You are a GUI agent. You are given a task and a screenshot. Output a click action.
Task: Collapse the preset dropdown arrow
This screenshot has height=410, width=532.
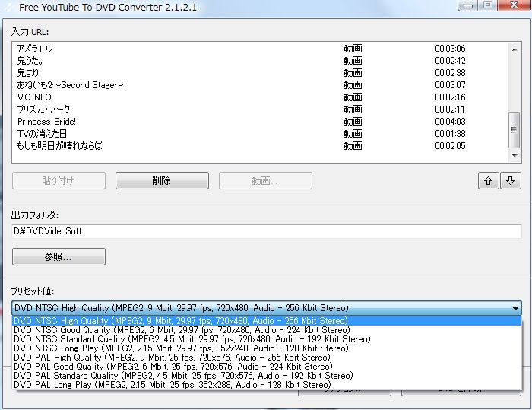click(x=515, y=308)
